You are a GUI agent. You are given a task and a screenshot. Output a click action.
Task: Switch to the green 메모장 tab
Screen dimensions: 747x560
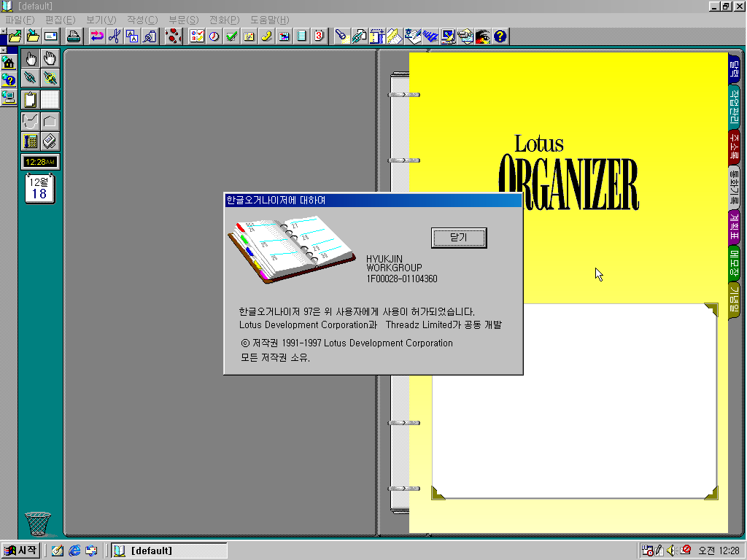734,263
